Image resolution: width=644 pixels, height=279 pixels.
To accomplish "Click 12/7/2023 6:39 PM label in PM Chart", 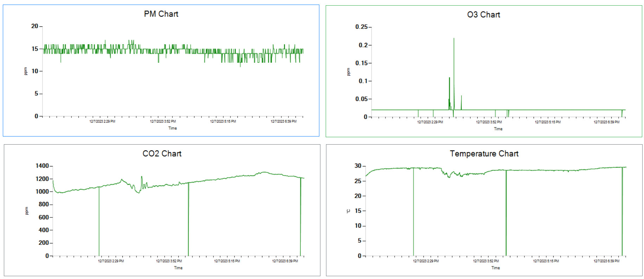I will tap(283, 121).
